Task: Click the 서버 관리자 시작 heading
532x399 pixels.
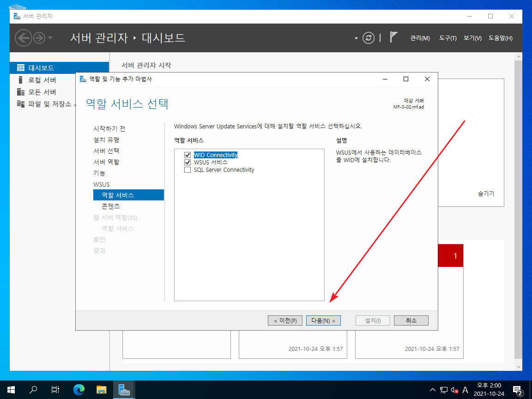Action: click(x=146, y=65)
